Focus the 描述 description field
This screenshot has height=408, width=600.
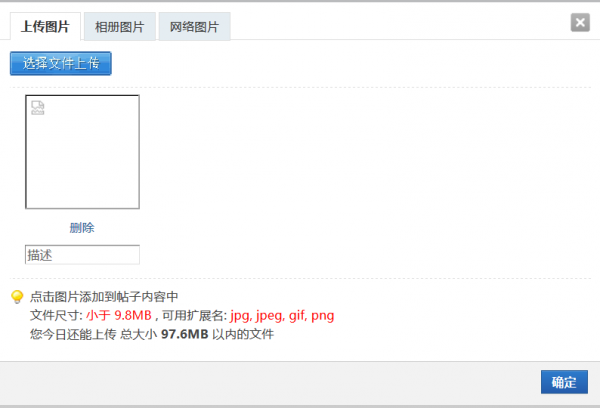(82, 255)
